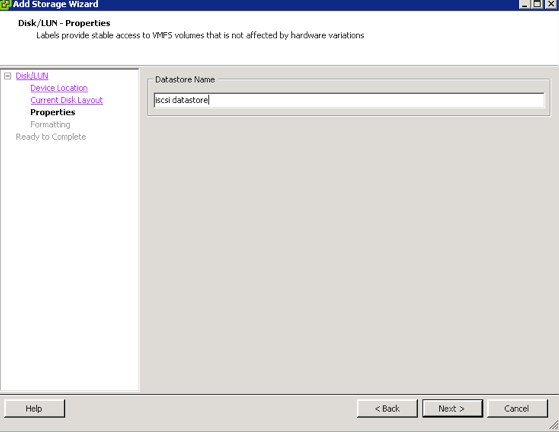Viewport: 559px width, 432px height.
Task: Continue with the Next button
Action: 452,408
